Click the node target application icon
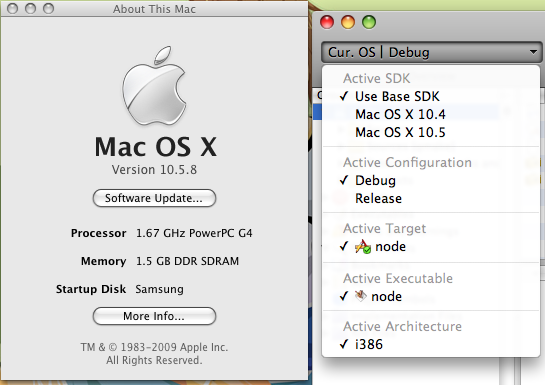This screenshot has height=385, width=545. [x=363, y=246]
